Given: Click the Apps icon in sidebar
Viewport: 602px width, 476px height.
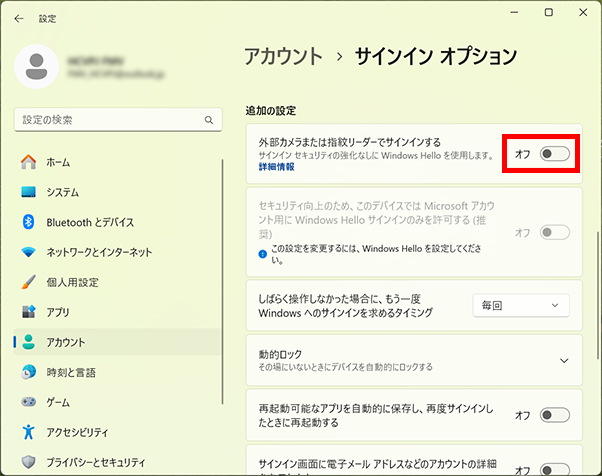Looking at the screenshot, I should (28, 312).
